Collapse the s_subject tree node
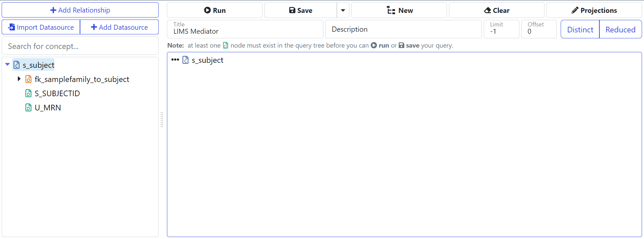This screenshot has height=239, width=644. point(7,65)
